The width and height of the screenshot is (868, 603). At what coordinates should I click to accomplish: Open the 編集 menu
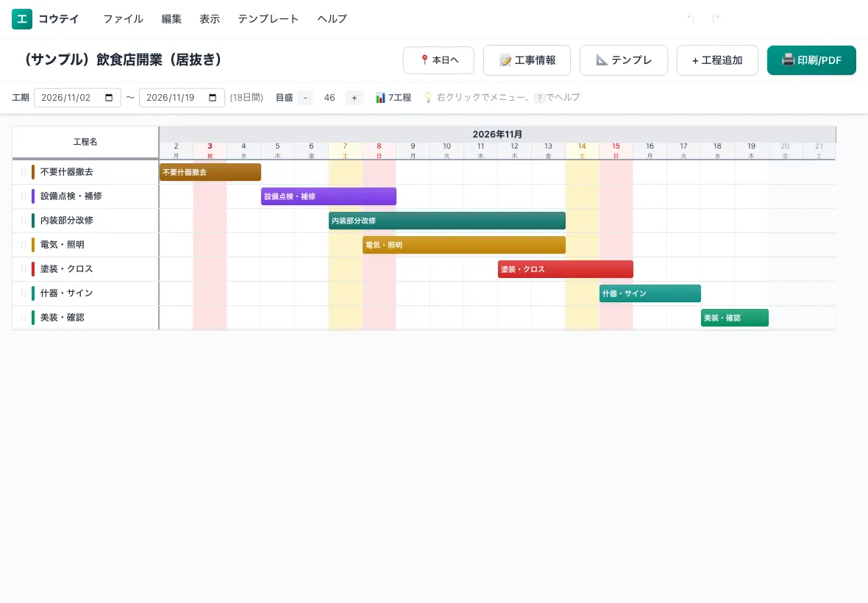(171, 19)
